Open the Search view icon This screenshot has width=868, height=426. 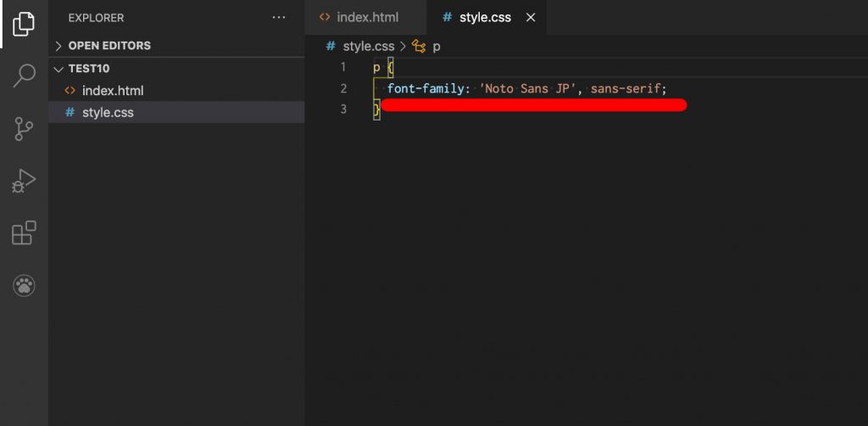24,76
